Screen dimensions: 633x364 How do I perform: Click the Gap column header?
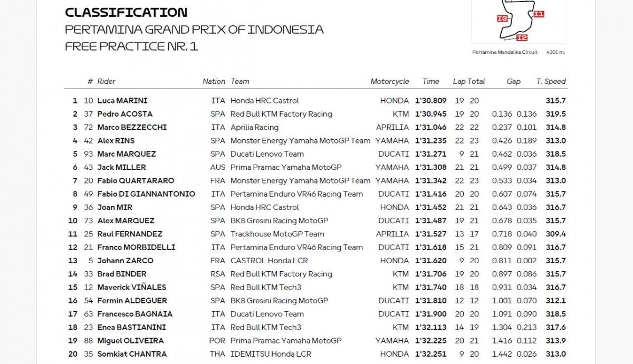(x=513, y=81)
